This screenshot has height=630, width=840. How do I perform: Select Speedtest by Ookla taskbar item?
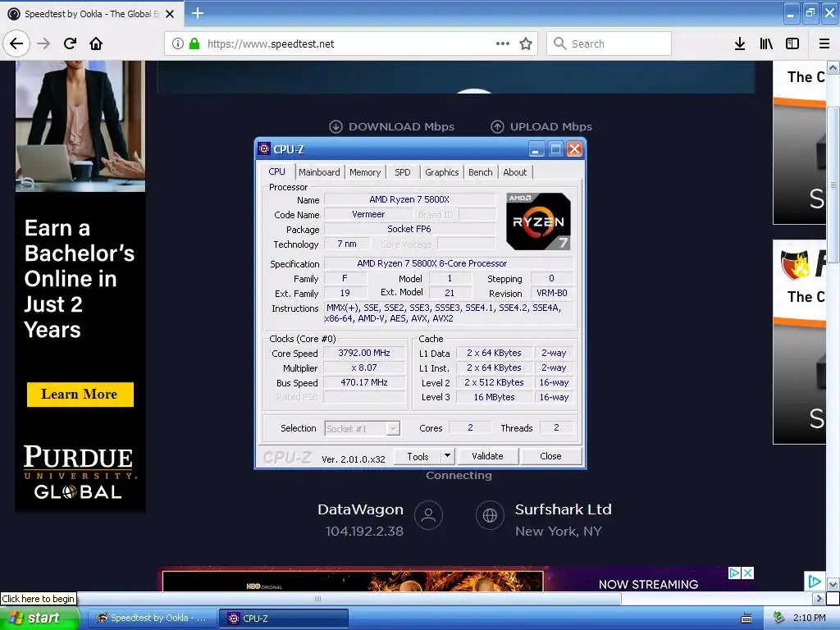tap(152, 619)
